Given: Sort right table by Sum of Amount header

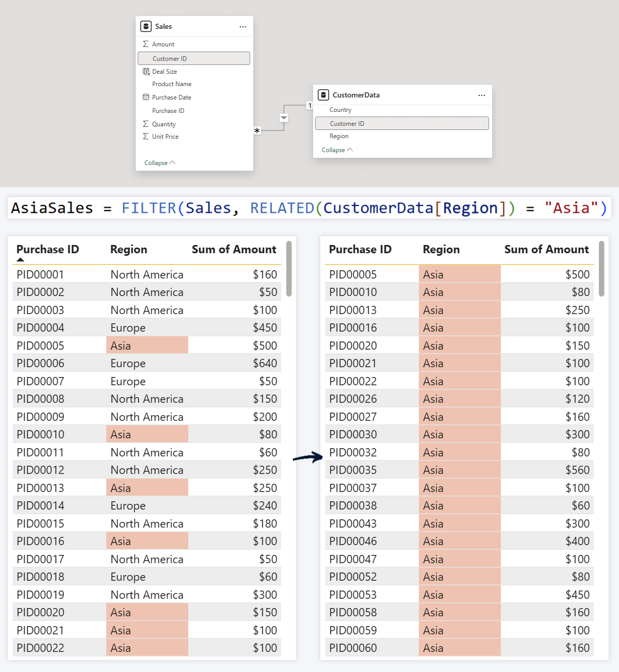Looking at the screenshot, I should coord(547,249).
